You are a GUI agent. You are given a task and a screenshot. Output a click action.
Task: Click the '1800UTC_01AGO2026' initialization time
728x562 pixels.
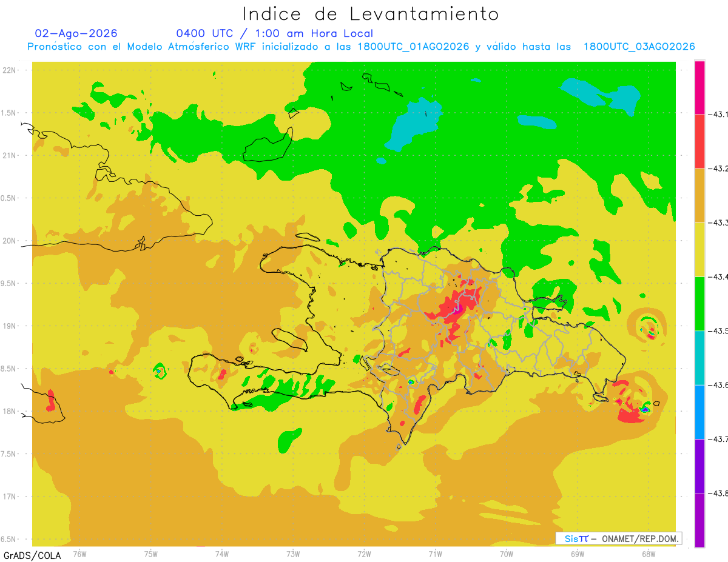tap(414, 47)
